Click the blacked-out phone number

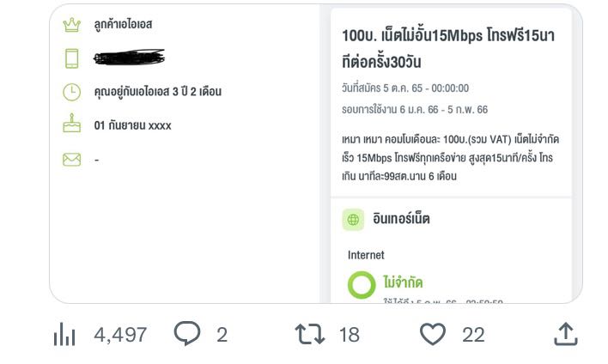pyautogui.click(x=130, y=58)
